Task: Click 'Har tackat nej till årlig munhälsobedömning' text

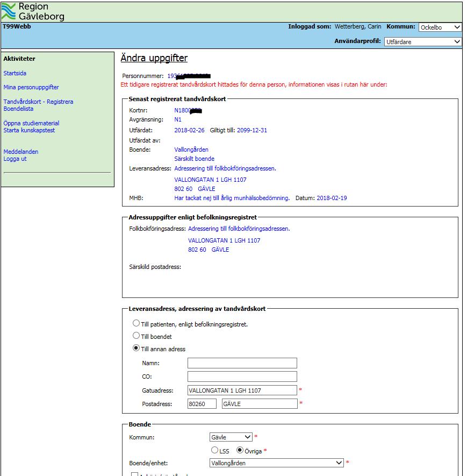Action: (x=232, y=198)
